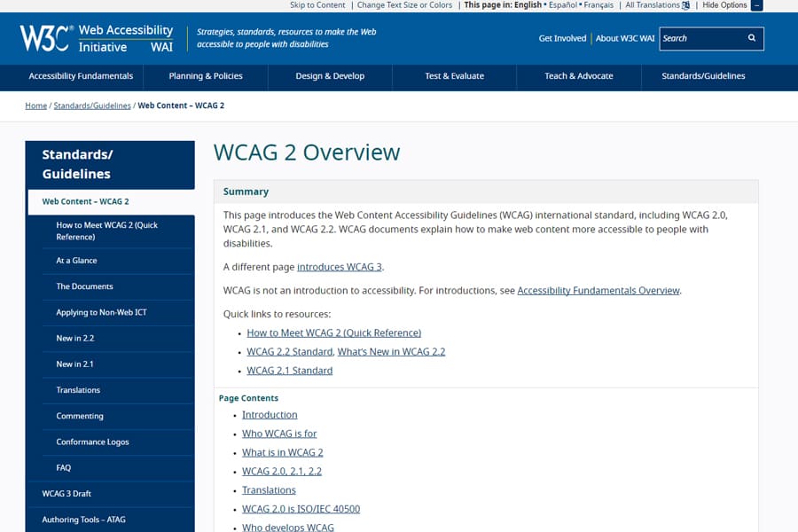
Task: Open New in 2.1 sidebar item
Action: [118, 364]
